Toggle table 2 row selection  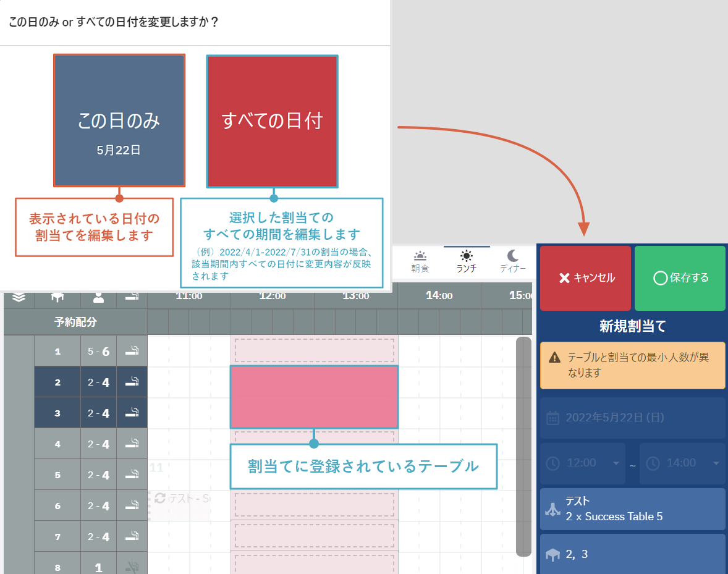(x=57, y=382)
